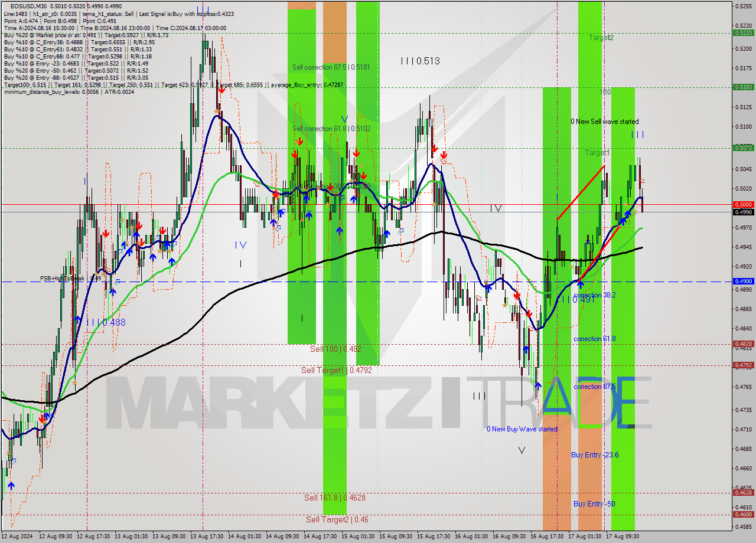This screenshot has height=543, width=756.
Task: Click the blue 0.4900 price tag
Action: click(x=742, y=282)
